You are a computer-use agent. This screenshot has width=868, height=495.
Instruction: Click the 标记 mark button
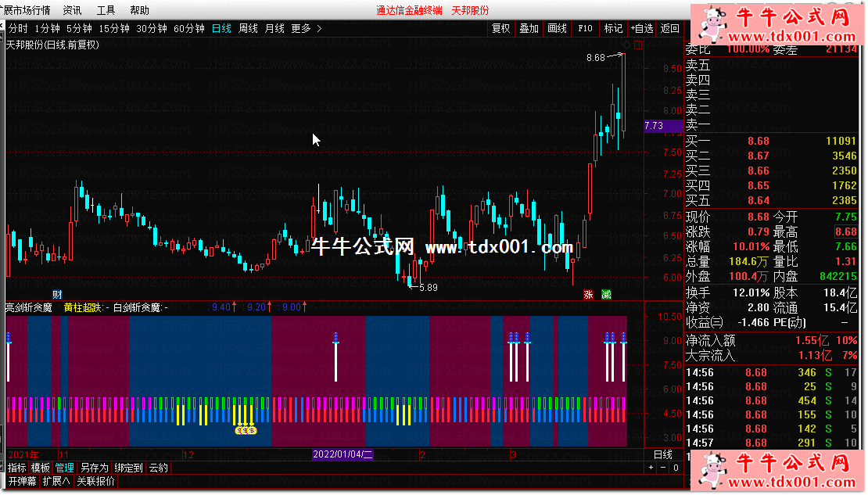click(613, 28)
